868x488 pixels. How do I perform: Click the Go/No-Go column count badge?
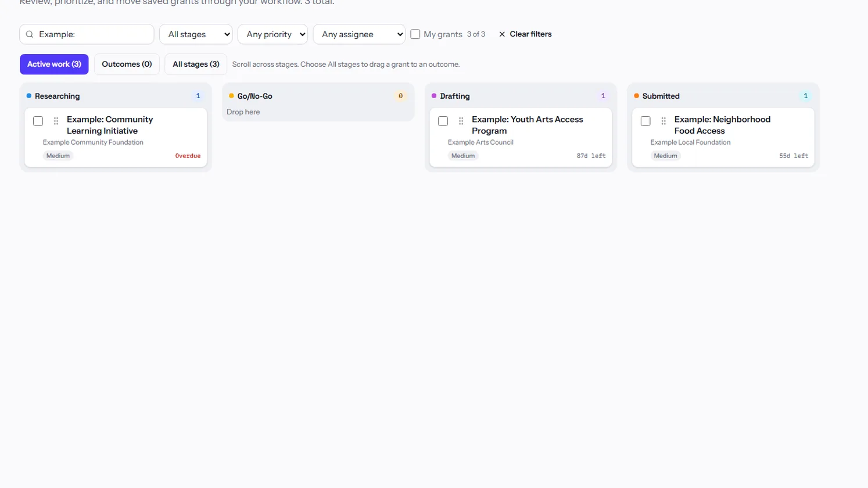coord(400,96)
